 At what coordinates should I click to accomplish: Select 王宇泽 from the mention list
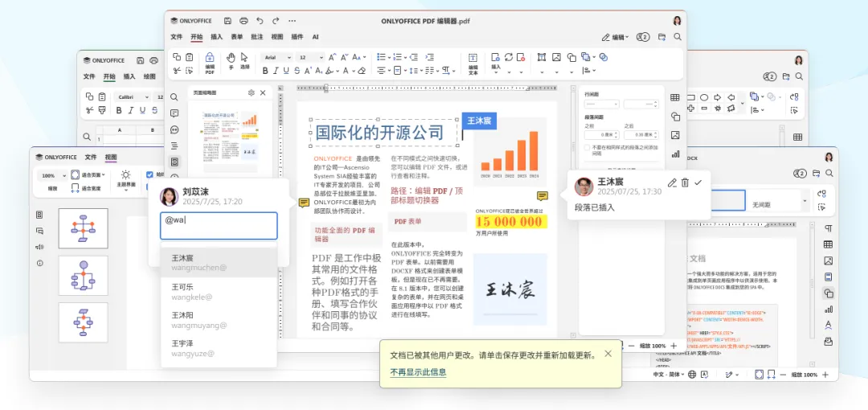[219, 348]
